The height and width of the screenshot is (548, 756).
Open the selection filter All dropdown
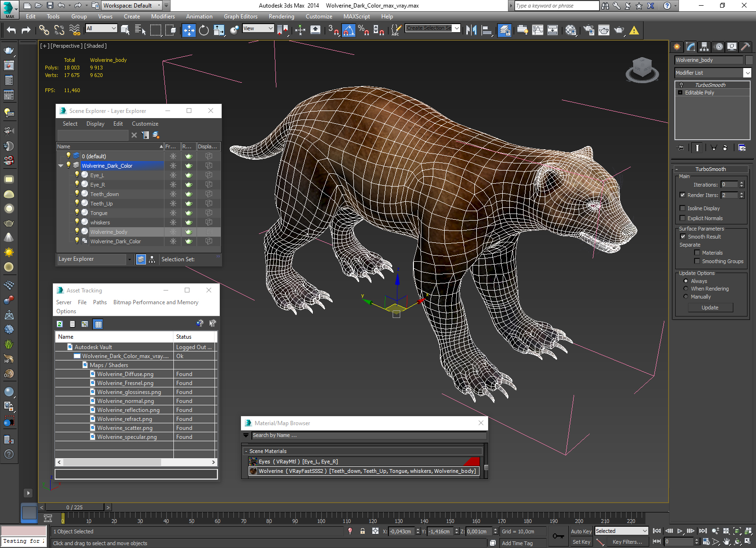[x=101, y=28]
